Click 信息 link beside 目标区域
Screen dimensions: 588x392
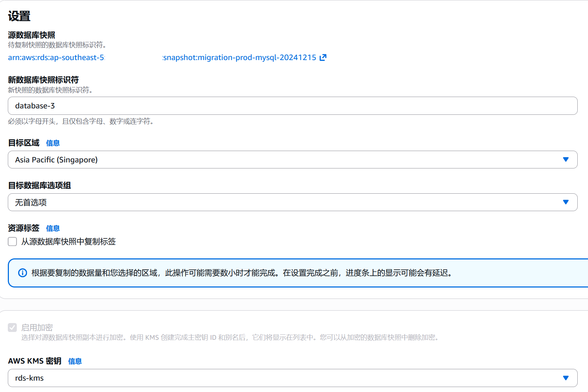click(53, 143)
